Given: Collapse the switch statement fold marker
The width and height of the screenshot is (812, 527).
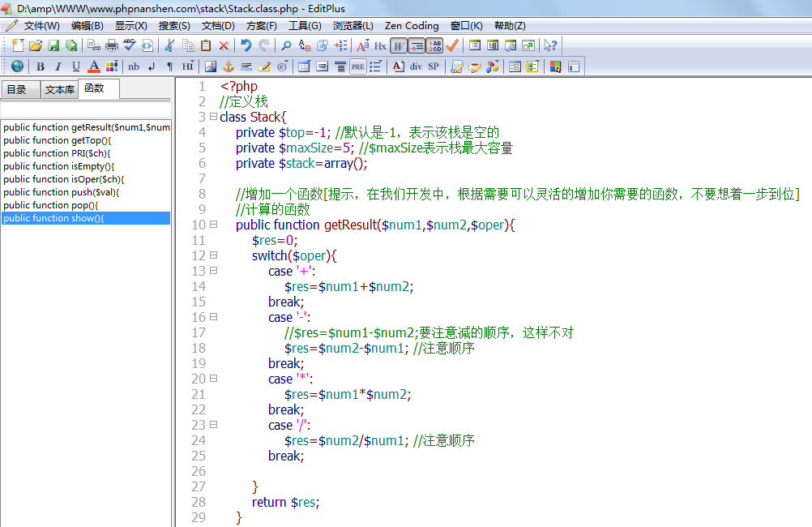Looking at the screenshot, I should coord(213,255).
